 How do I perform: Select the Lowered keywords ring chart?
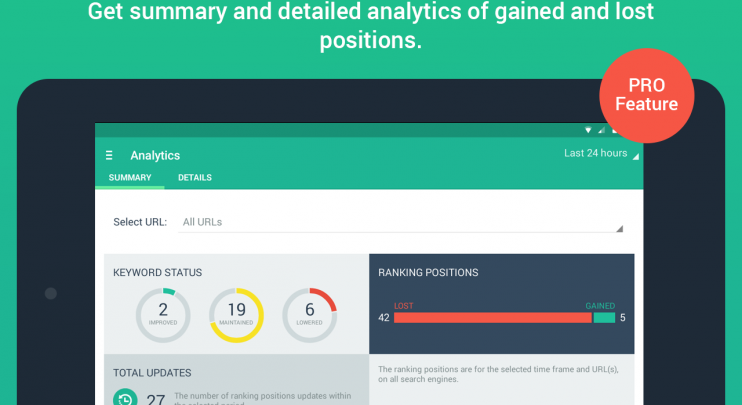(x=309, y=315)
